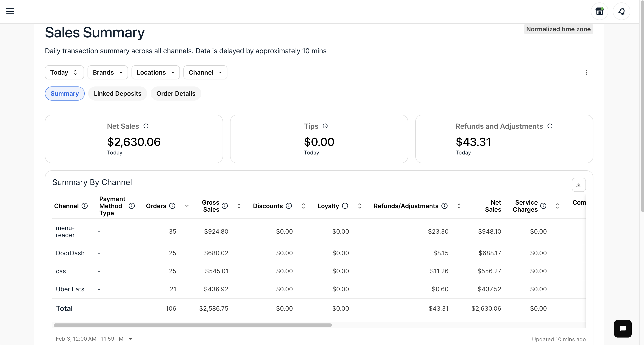The width and height of the screenshot is (644, 345).
Task: Click the $2,586.75 total gross sales
Action: click(x=214, y=308)
